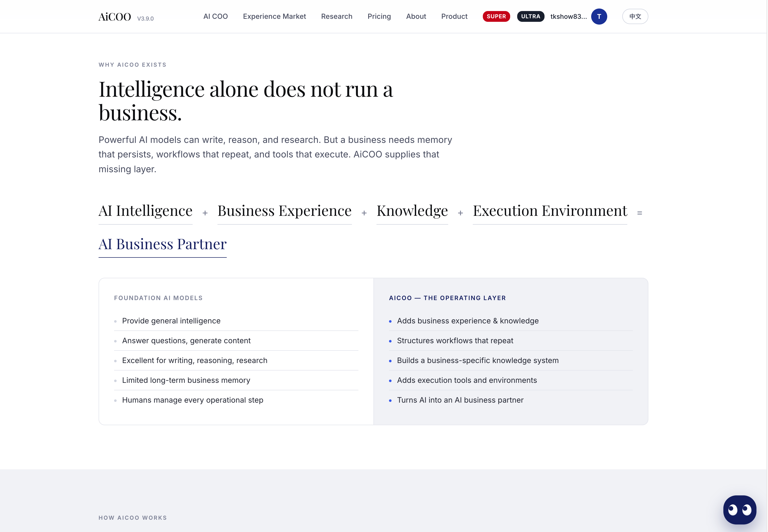
Task: Open the tkshow83... account menu
Action: pyautogui.click(x=569, y=16)
